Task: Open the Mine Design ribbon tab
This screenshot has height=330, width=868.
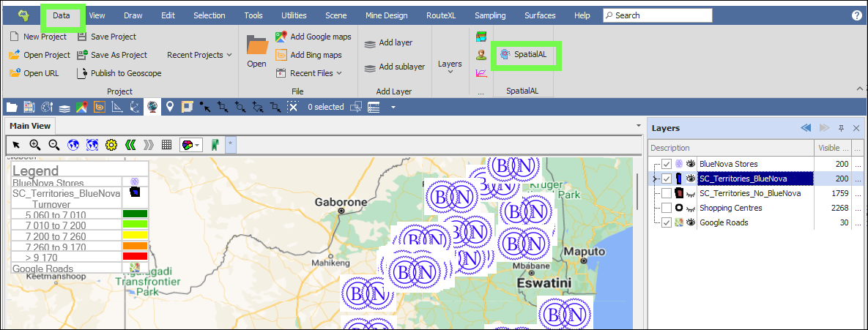Action: tap(387, 15)
